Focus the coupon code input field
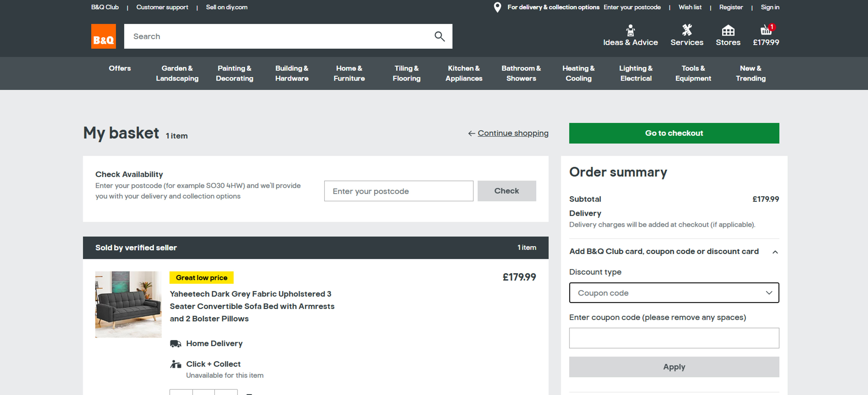Image resolution: width=868 pixels, height=395 pixels. [x=674, y=338]
